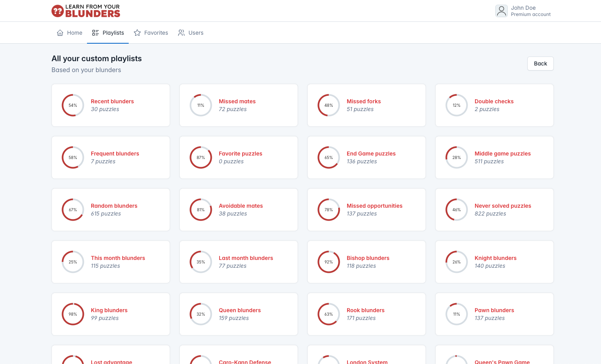601x364 pixels.
Task: Click the '159 puzzles' count text
Action: (x=234, y=318)
